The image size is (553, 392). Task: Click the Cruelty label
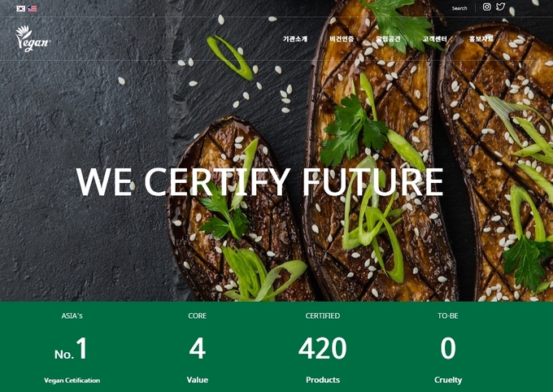click(448, 380)
